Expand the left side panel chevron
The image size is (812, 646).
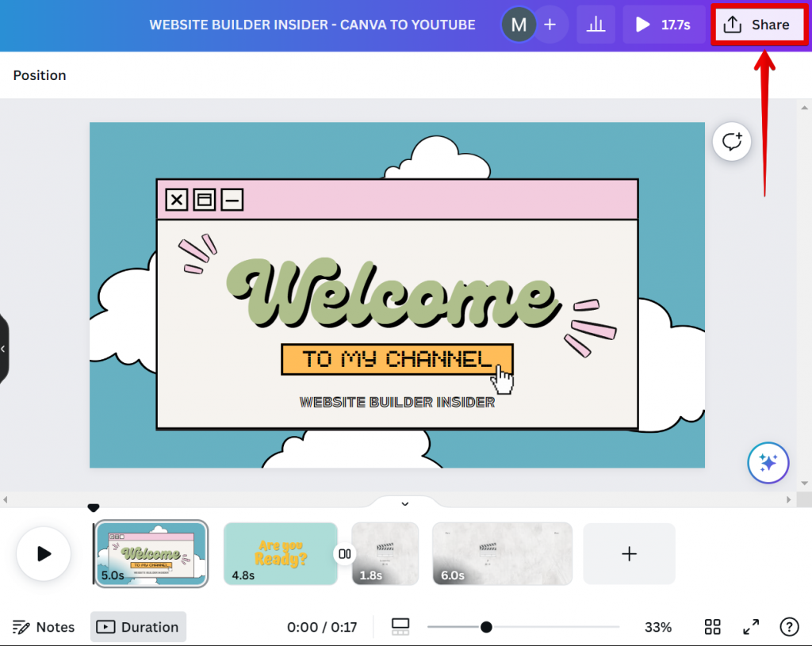coord(4,347)
